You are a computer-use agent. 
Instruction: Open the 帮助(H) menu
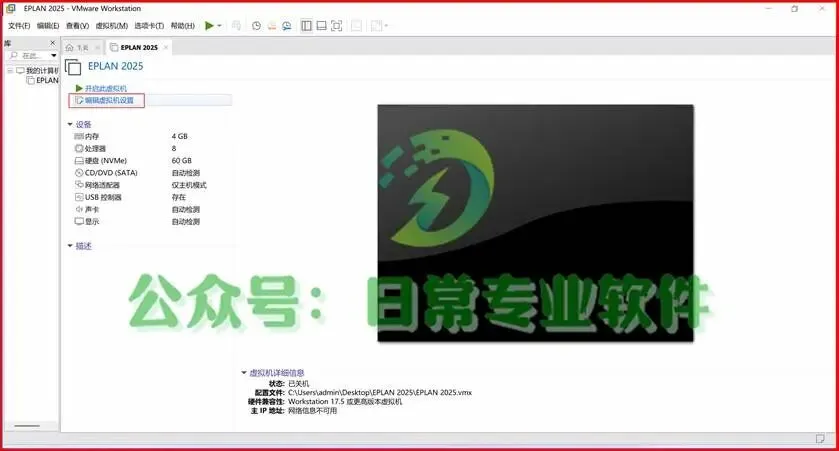(182, 26)
